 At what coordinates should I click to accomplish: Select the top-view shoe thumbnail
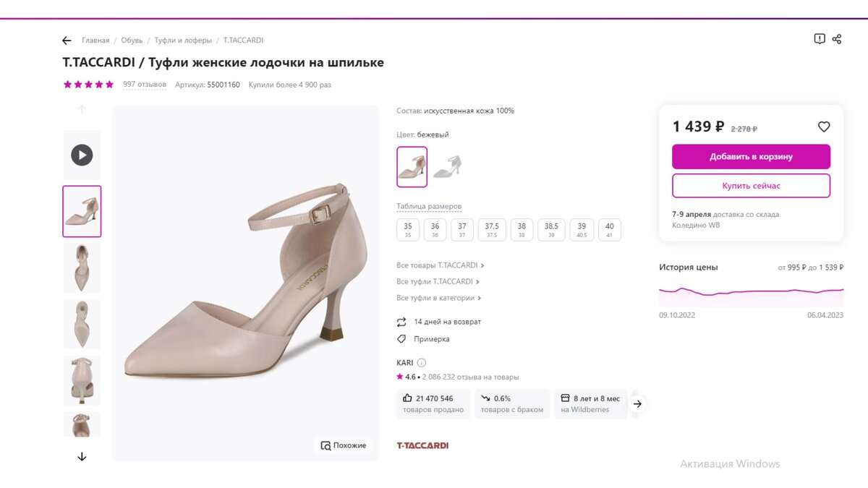coord(82,324)
